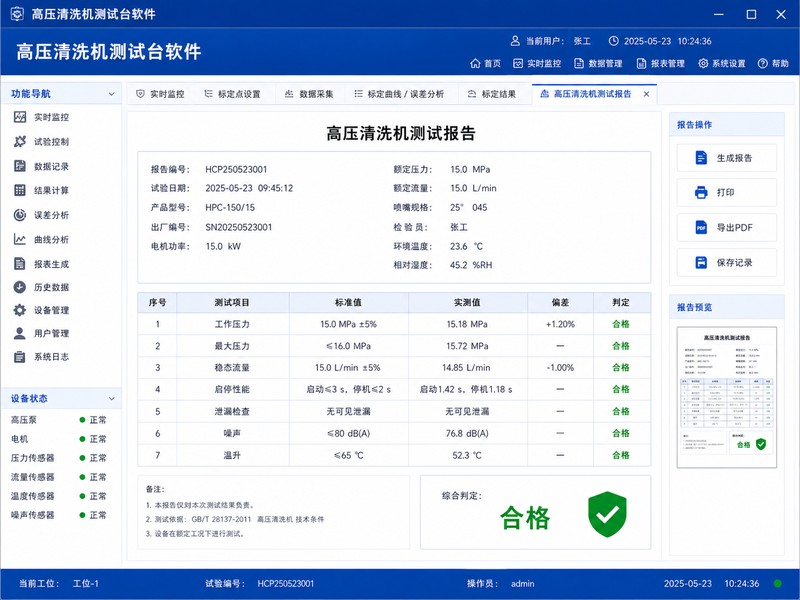The width and height of the screenshot is (800, 600).
Task: Open the 标定曲线 / 误差分析 tab
Action: pyautogui.click(x=399, y=94)
